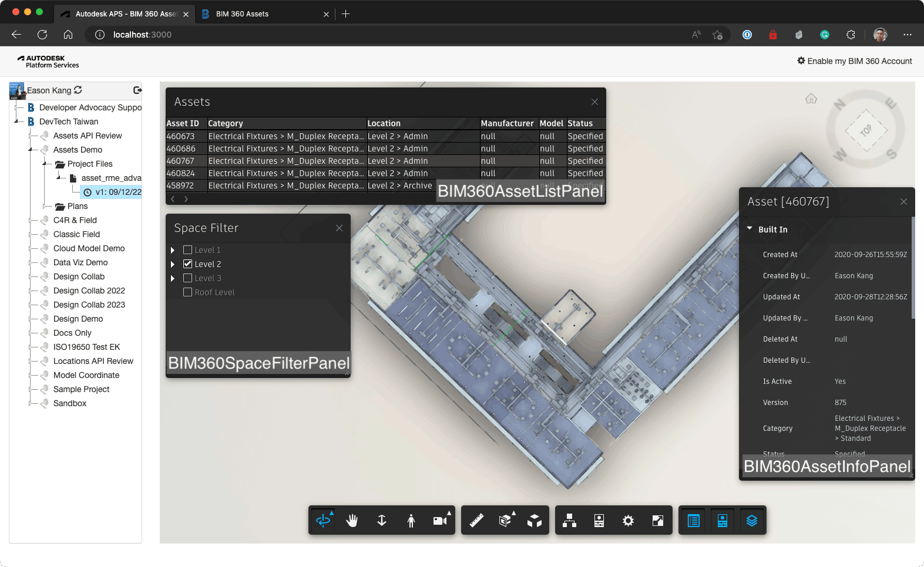
Task: Click Enable my BIM 360 Account
Action: pos(854,61)
